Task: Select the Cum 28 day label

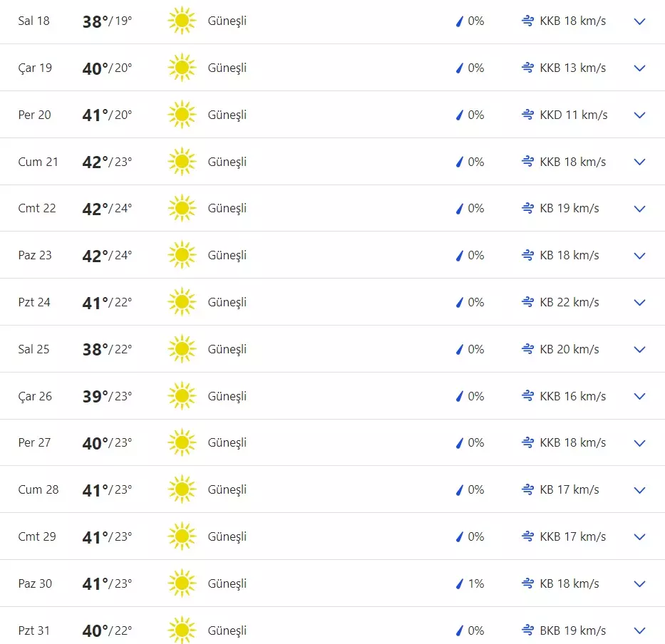Action: coord(38,489)
